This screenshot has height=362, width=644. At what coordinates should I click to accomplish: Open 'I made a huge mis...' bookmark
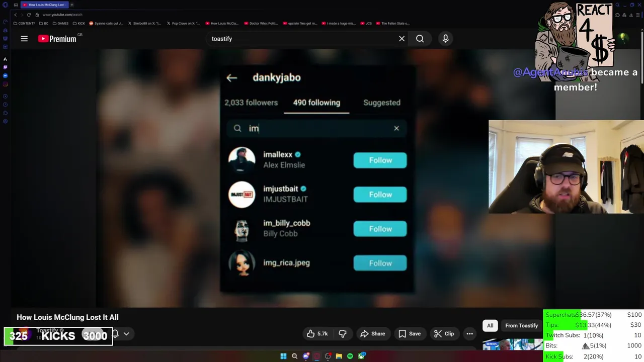339,23
